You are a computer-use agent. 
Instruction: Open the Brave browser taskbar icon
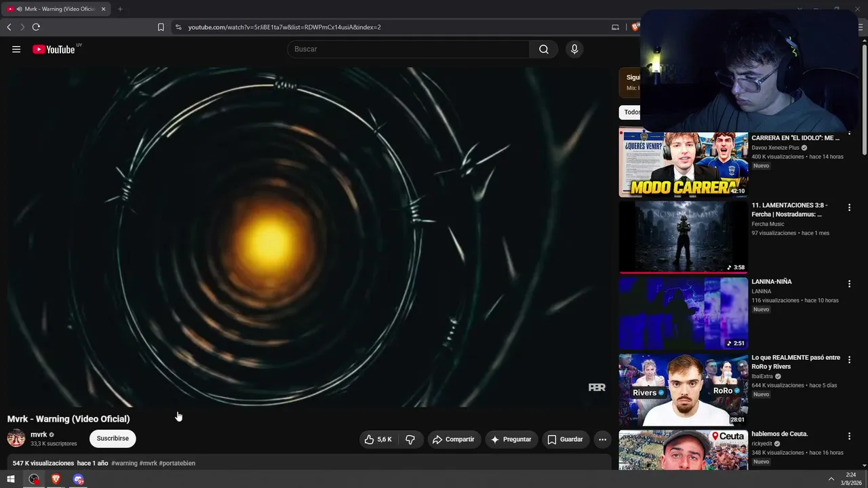point(56,479)
